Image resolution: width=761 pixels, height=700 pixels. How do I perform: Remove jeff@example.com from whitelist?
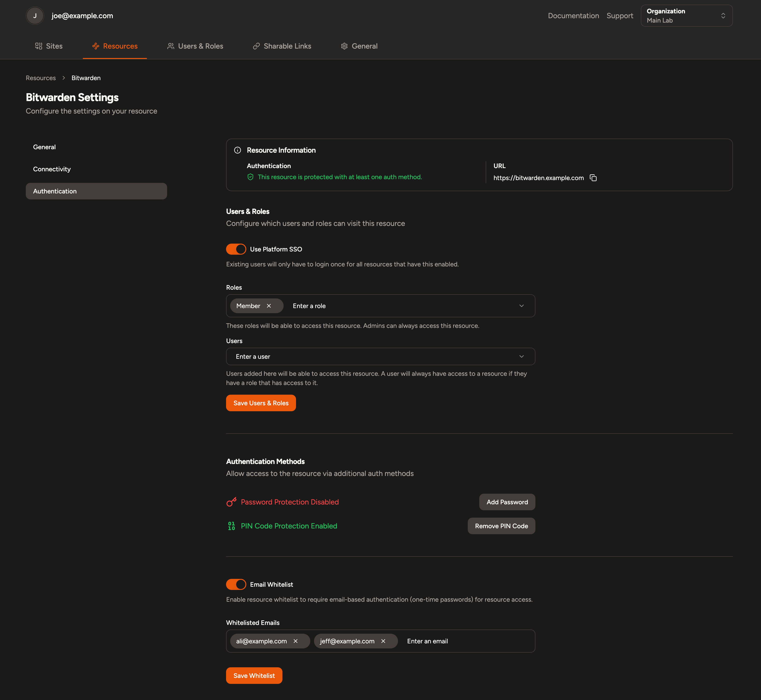tap(383, 641)
